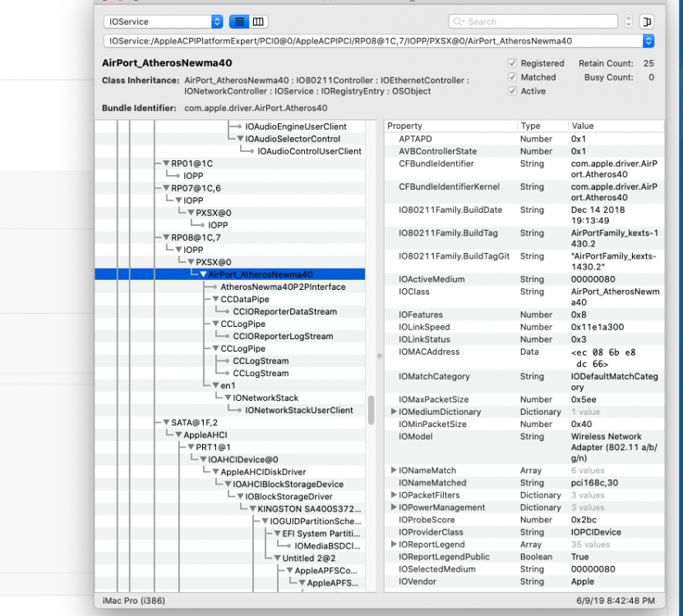The width and height of the screenshot is (683, 616).
Task: Select the IOModel property row
Action: (524, 447)
